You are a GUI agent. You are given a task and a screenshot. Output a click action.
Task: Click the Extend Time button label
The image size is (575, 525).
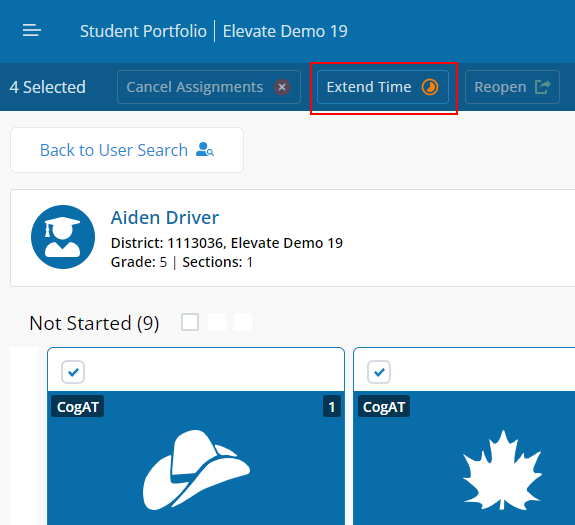point(369,87)
